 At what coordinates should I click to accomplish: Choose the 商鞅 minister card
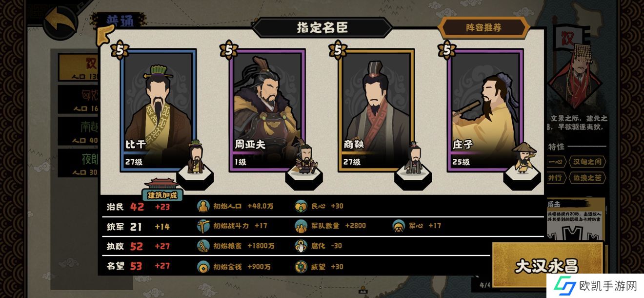[x=376, y=109]
